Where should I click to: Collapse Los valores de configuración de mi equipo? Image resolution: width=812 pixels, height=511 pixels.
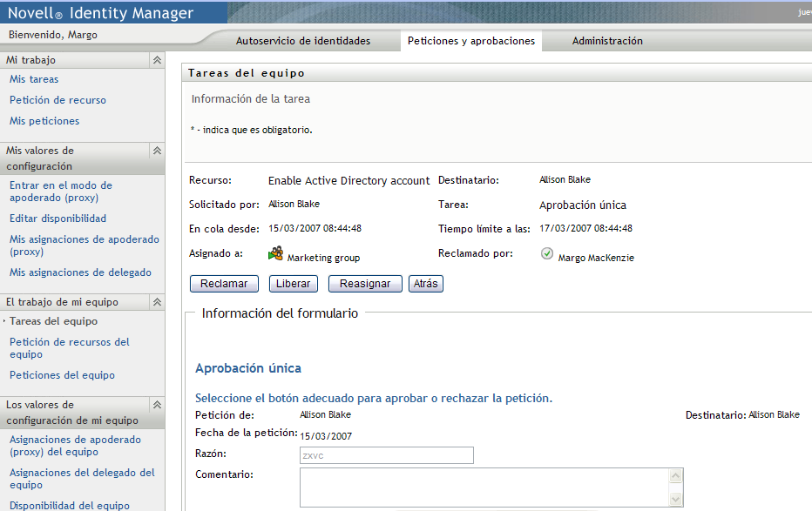click(x=157, y=405)
